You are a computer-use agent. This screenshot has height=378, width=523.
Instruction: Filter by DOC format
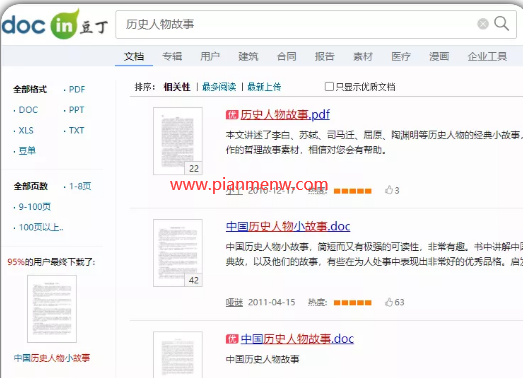click(28, 110)
